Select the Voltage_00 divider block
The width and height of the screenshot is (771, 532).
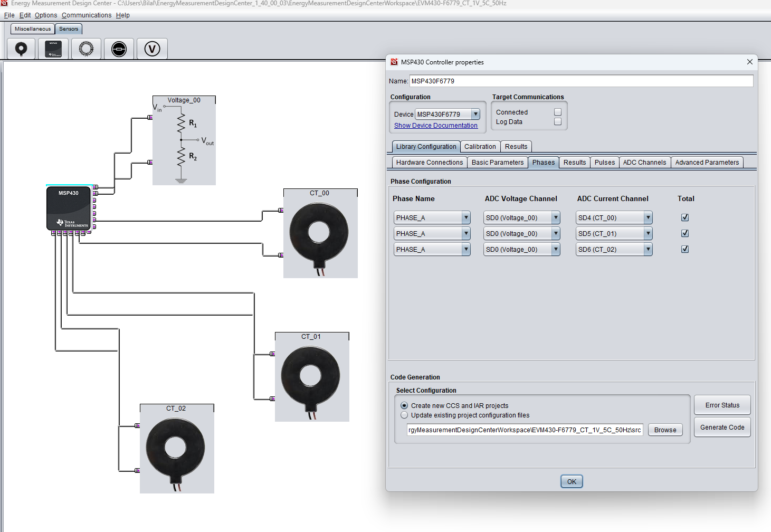click(x=184, y=140)
